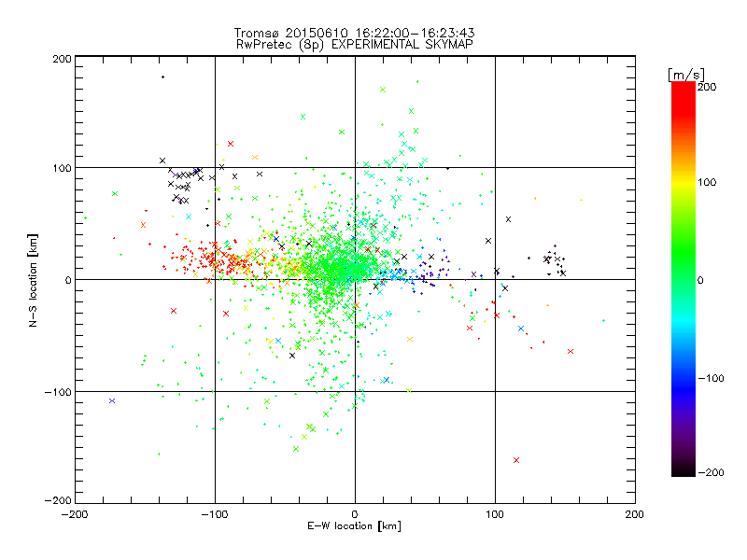The width and height of the screenshot is (747, 560).
Task: Click the y-axis tick label '200'
Action: coord(62,59)
